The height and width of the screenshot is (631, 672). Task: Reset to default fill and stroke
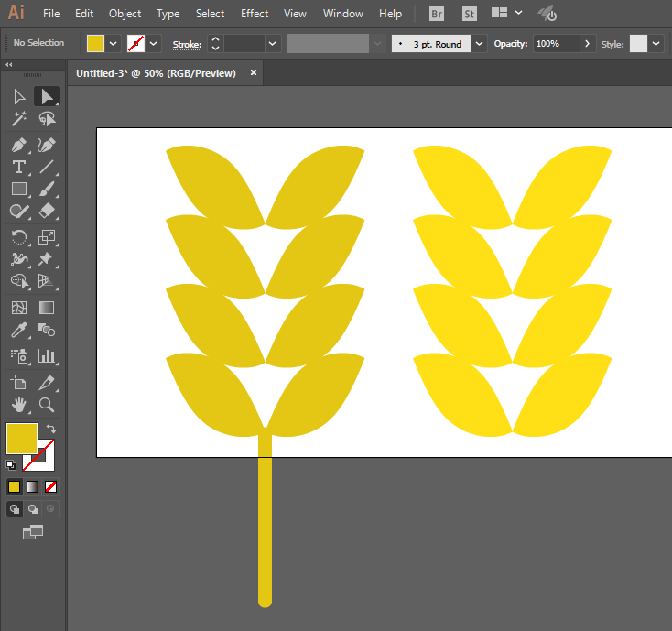point(11,464)
